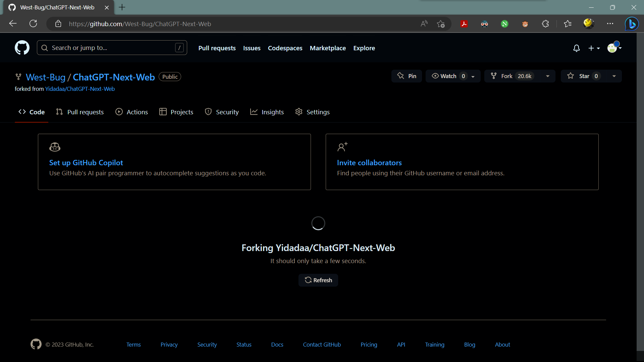This screenshot has height=362, width=644.
Task: Click the Set up GitHub Copilot link
Action: (x=86, y=163)
